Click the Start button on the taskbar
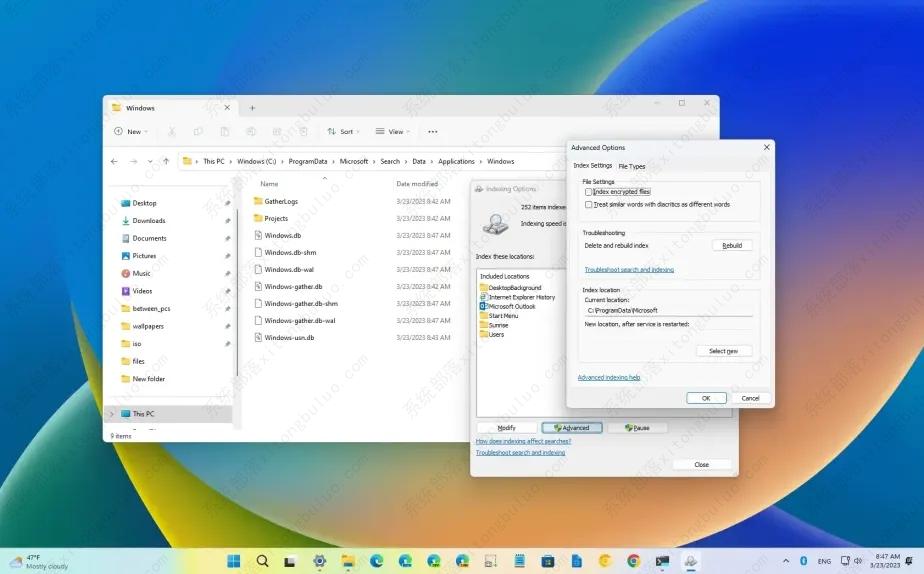 click(x=233, y=561)
